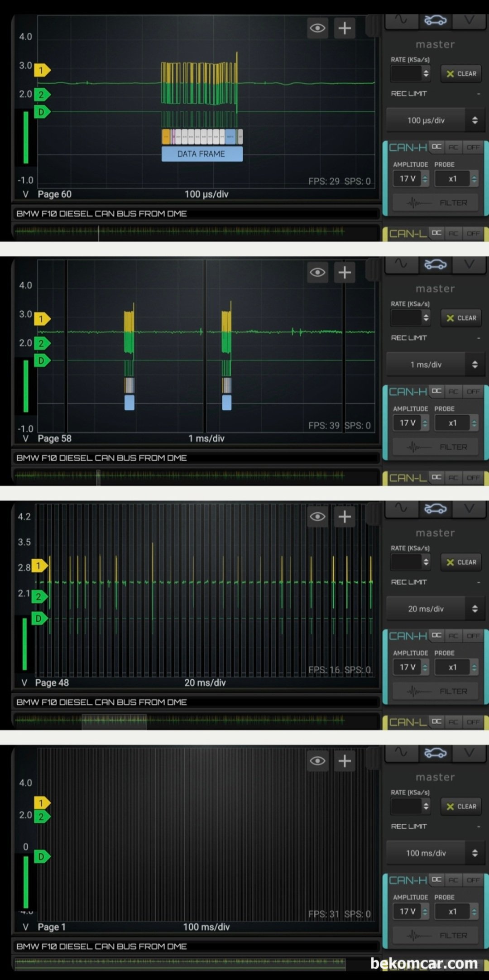This screenshot has height=980, width=489.
Task: Open FILTER in the 1 ms/div CAN-H box
Action: (435, 447)
